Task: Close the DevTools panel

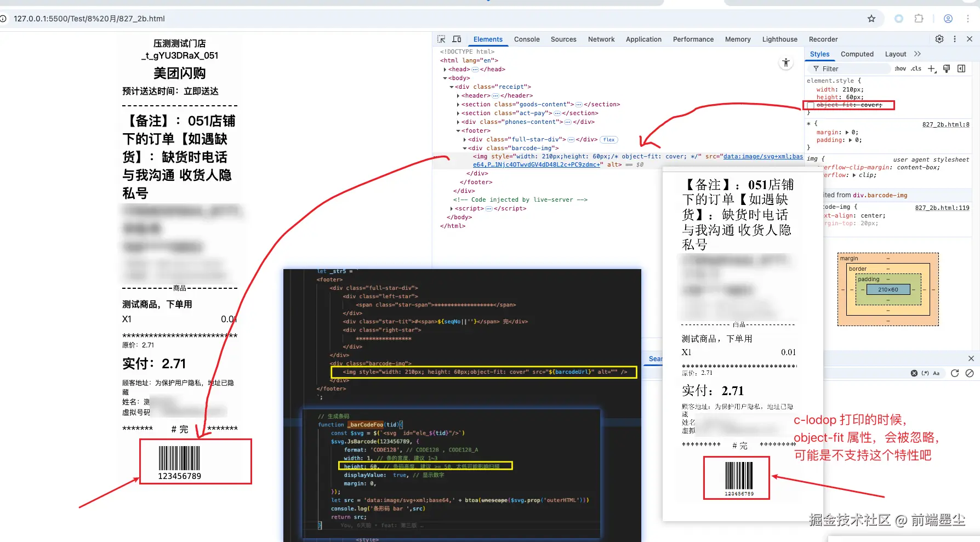Action: click(x=970, y=39)
